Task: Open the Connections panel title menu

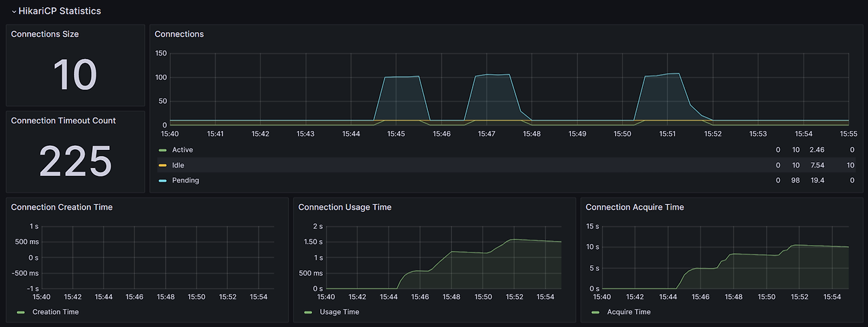Action: coord(179,34)
